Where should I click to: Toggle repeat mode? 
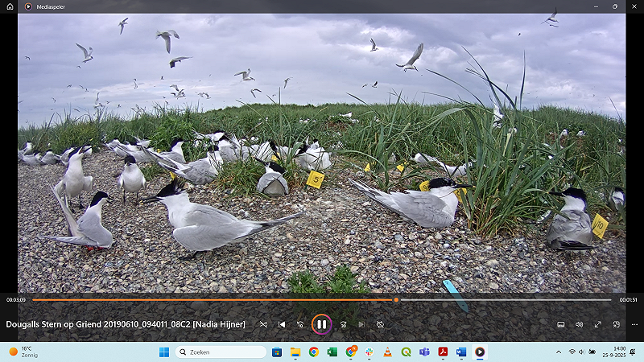(x=380, y=324)
